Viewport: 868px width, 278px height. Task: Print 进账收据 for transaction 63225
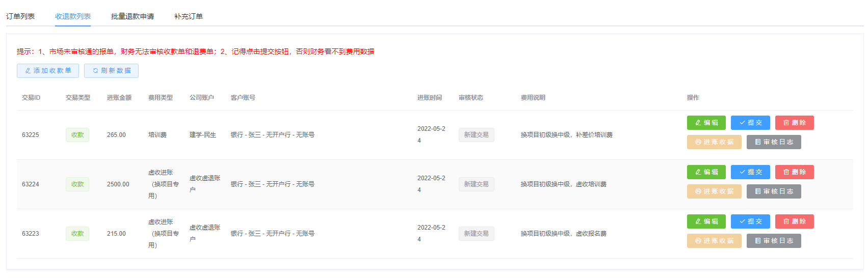714,142
